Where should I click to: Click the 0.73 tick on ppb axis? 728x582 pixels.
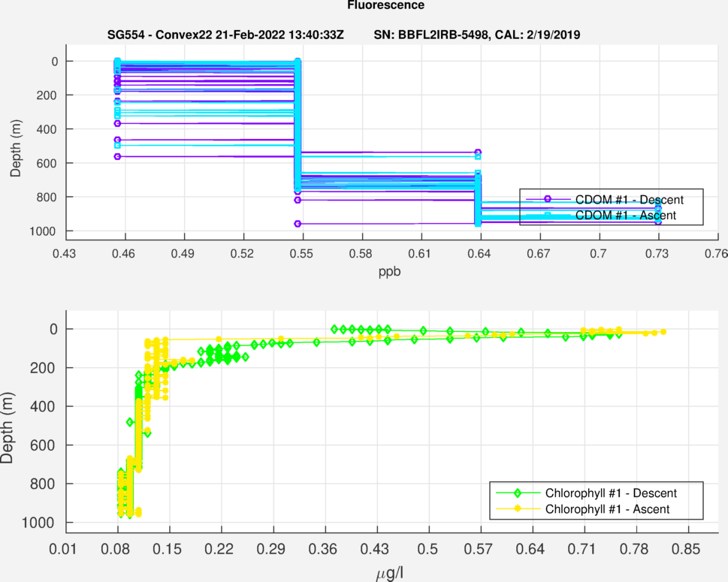[x=657, y=253]
